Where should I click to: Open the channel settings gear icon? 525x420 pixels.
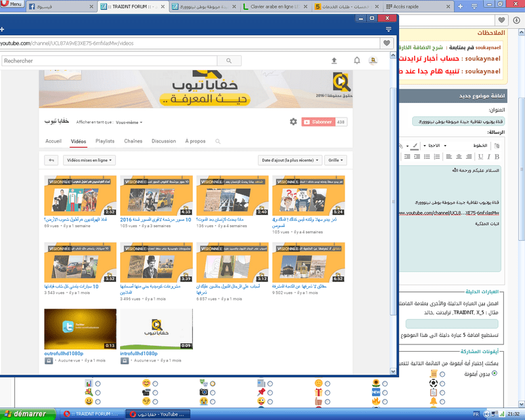coord(293,122)
